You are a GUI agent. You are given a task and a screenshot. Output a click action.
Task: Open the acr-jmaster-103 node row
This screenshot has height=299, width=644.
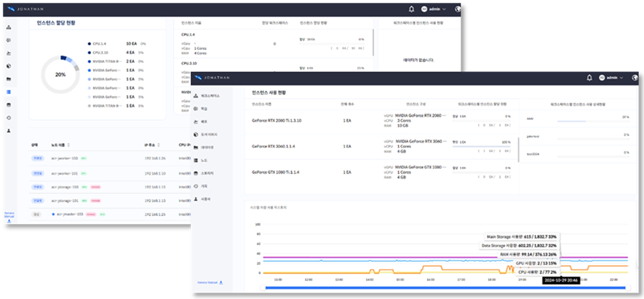[110, 214]
